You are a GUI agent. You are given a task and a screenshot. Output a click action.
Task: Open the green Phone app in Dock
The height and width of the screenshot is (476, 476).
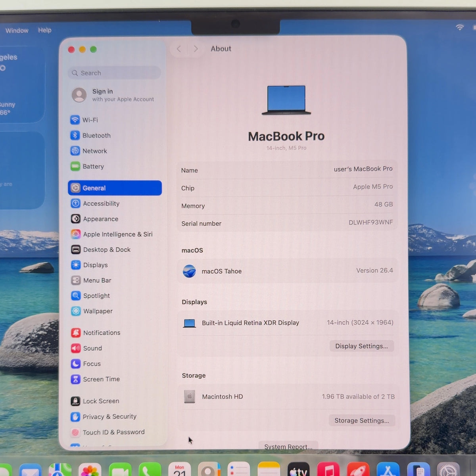pos(150,470)
